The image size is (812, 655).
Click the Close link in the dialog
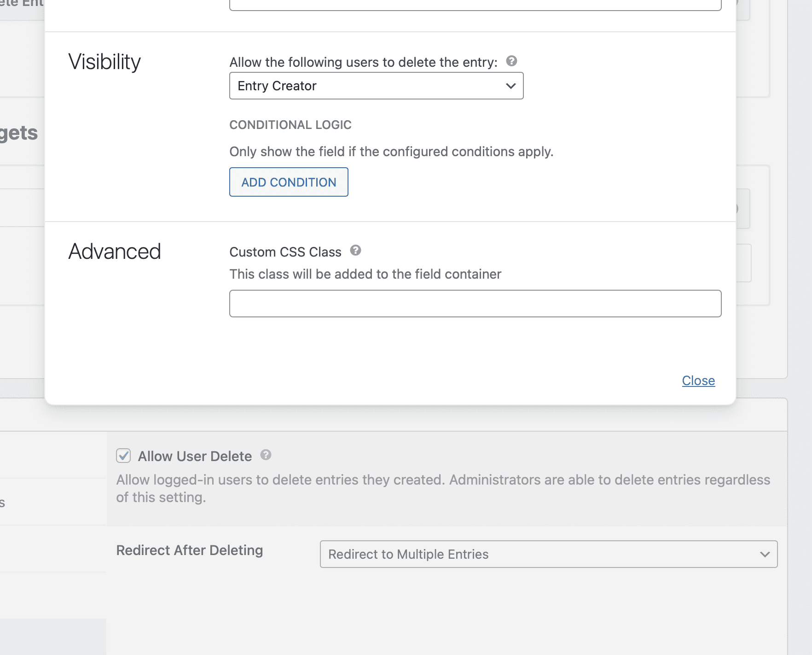pyautogui.click(x=698, y=380)
